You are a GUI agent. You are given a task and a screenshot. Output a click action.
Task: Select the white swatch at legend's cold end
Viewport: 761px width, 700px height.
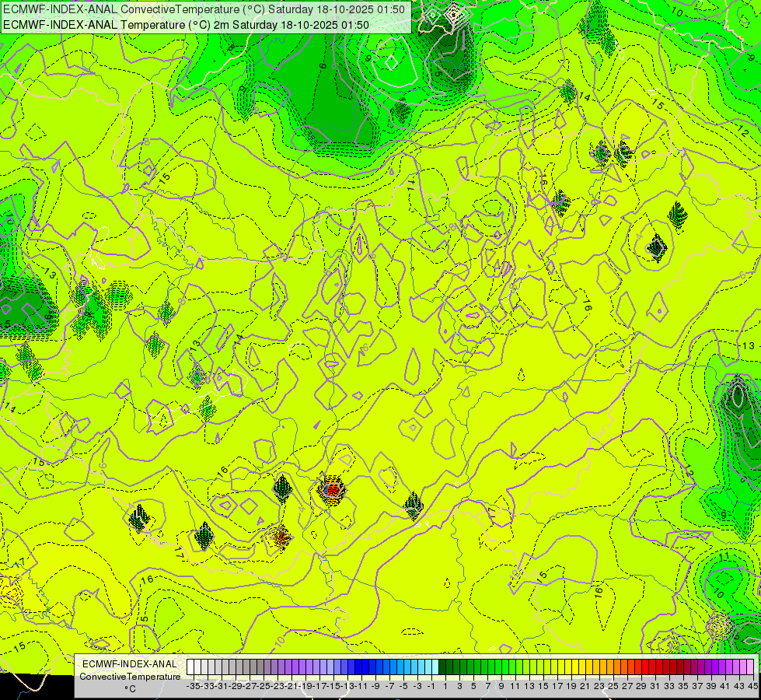(x=190, y=667)
